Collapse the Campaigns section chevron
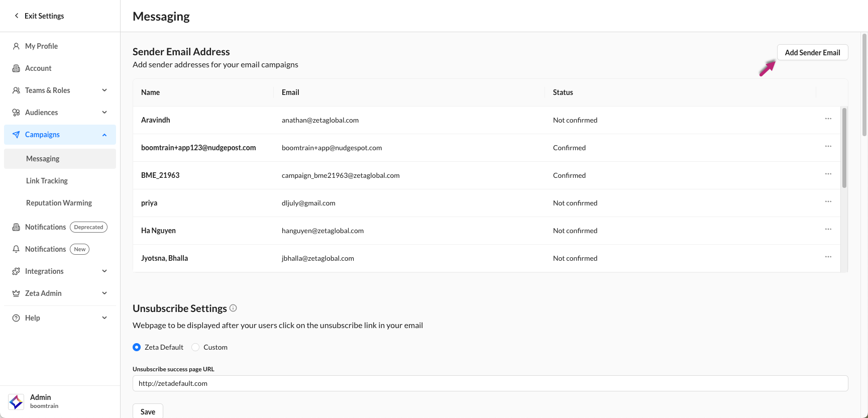This screenshot has width=868, height=418. 104,135
